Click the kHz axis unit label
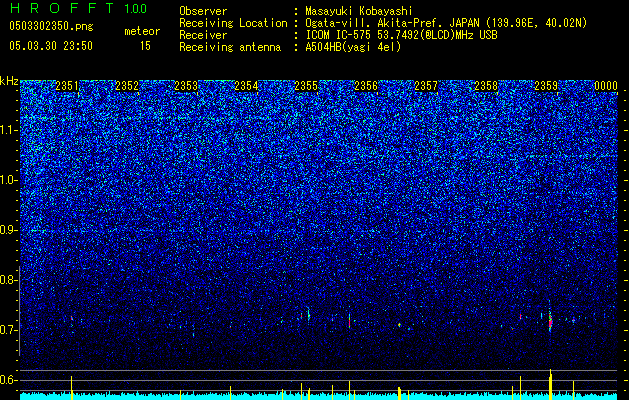Image resolution: width=629 pixels, height=400 pixels. click(x=9, y=82)
